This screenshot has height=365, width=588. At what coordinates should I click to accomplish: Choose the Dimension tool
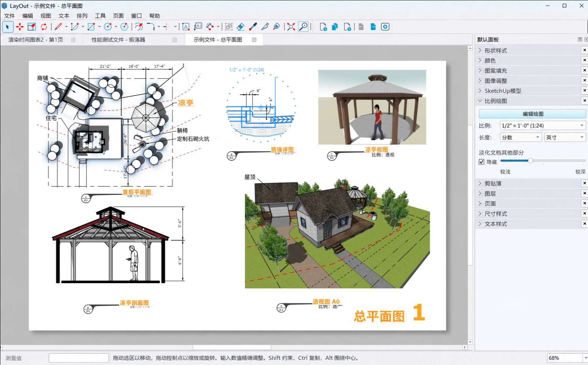(x=210, y=27)
